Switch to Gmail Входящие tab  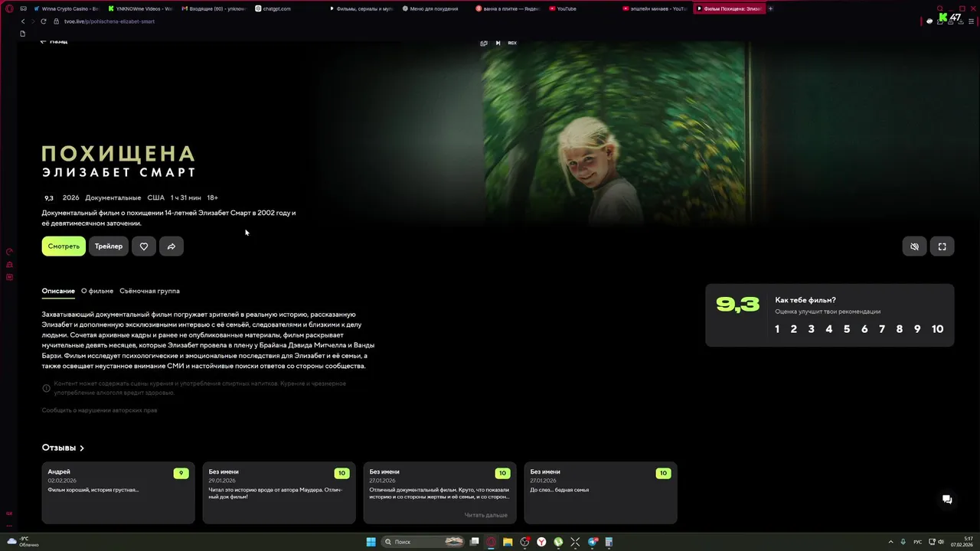coord(215,8)
